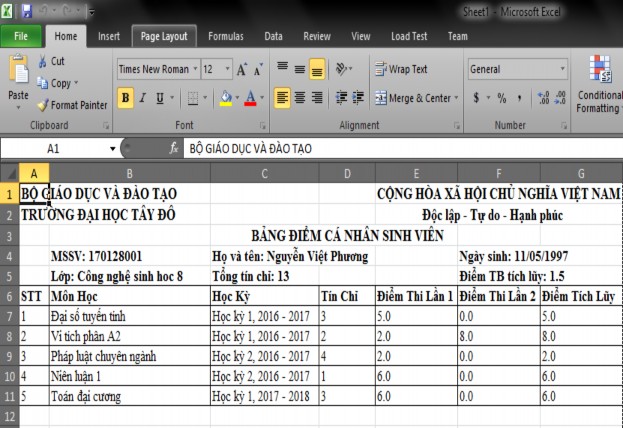623x428 pixels.
Task: Click the Save icon in quick access toolbar
Action: (26, 11)
